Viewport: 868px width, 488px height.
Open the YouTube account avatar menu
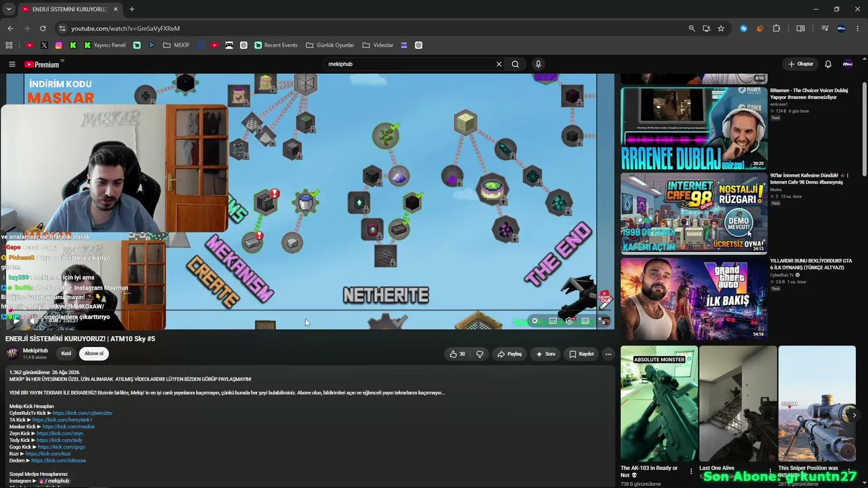(x=847, y=64)
